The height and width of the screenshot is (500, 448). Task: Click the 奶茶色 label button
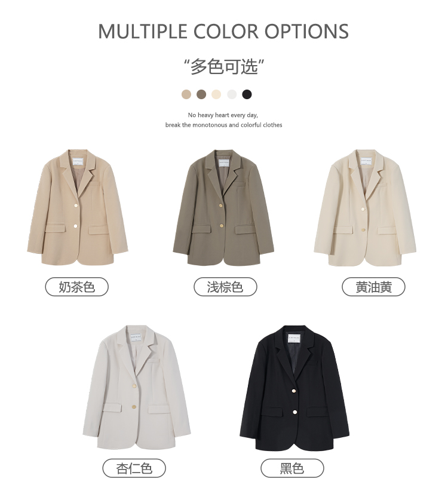77,287
